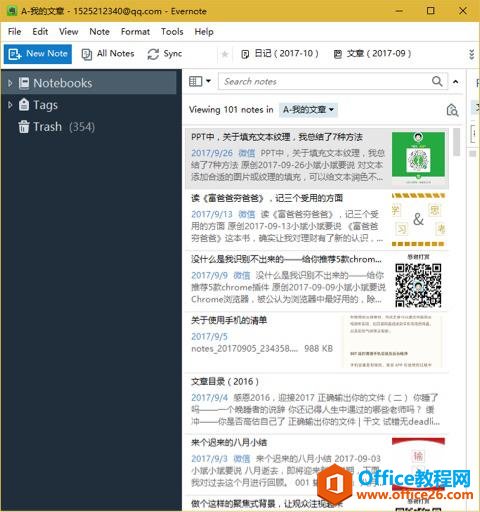Viewport: 480px width, 512px height.
Task: Click the green WeChat thumbnail of PPT note
Action: (x=418, y=158)
